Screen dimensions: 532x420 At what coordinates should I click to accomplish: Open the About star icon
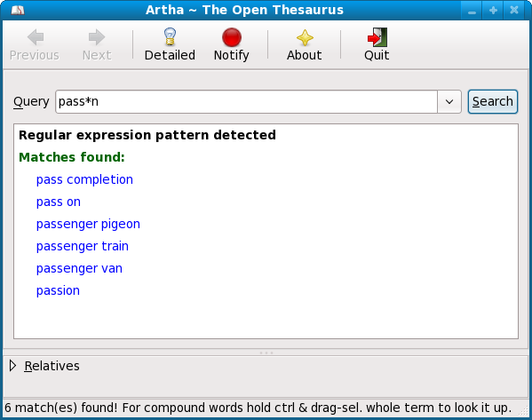tap(305, 37)
